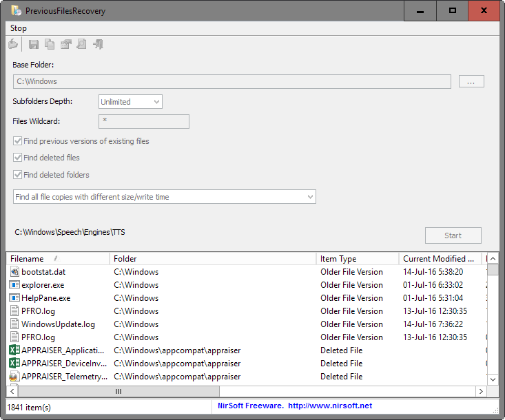This screenshot has width=505, height=420.
Task: Open the nirsoft.net link
Action: (330, 406)
